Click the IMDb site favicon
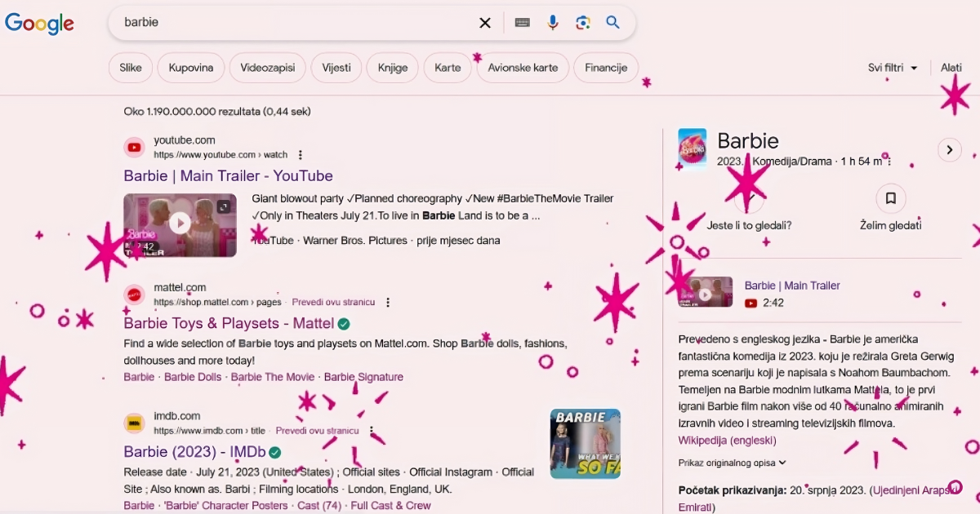 pyautogui.click(x=135, y=423)
